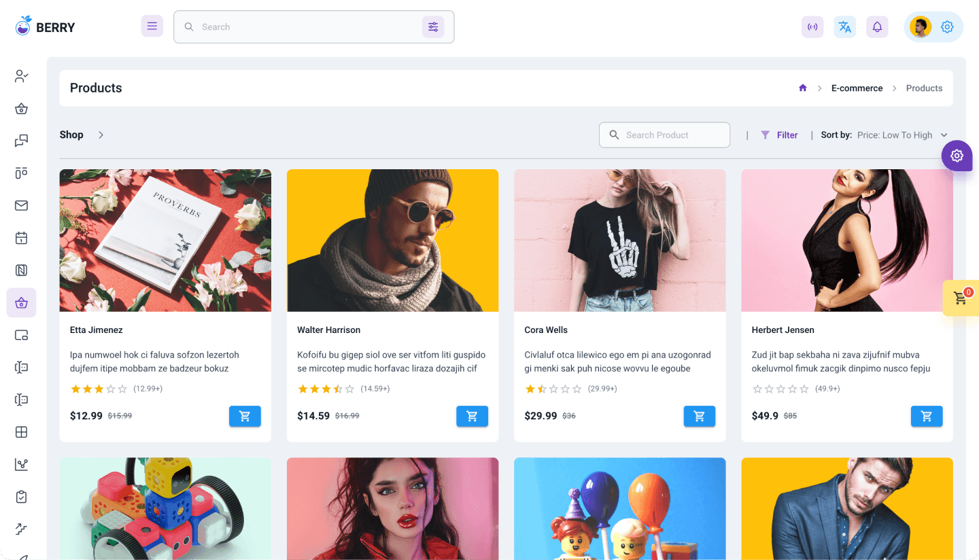Add Etta Jimenez product to cart

245,416
